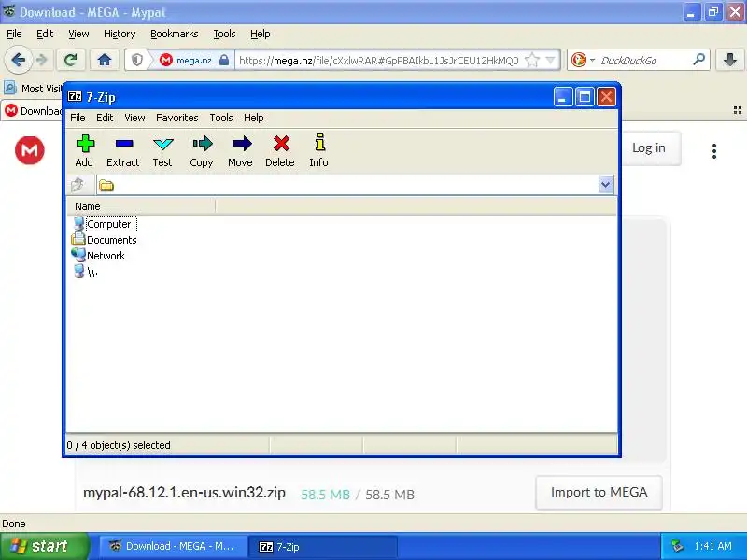Open 7-Zip Favorites menu

point(177,118)
